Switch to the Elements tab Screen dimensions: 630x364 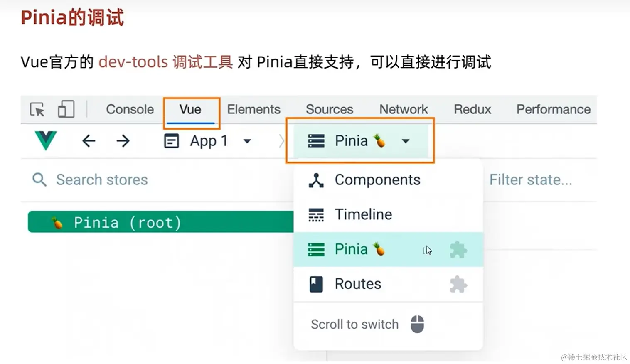(x=254, y=109)
